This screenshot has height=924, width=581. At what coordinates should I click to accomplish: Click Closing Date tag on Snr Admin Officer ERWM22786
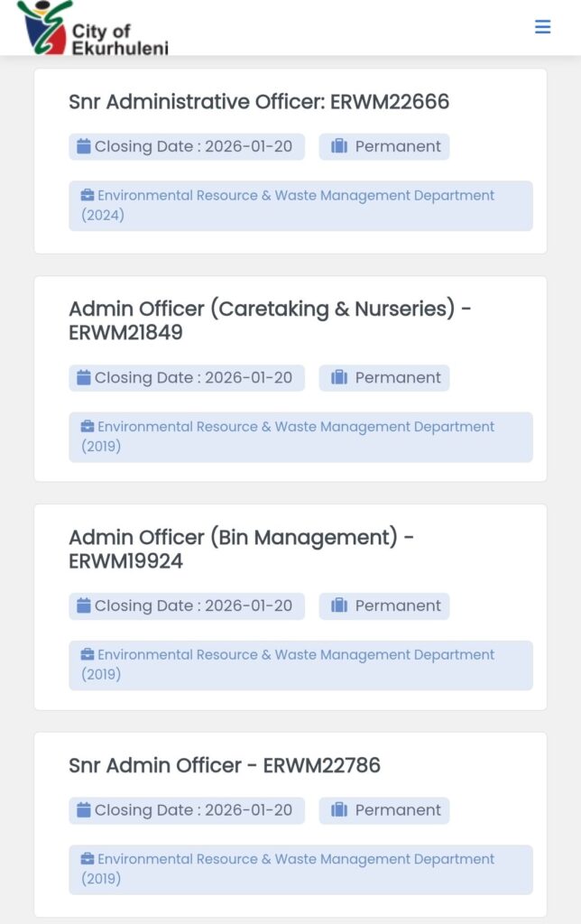[x=187, y=810]
